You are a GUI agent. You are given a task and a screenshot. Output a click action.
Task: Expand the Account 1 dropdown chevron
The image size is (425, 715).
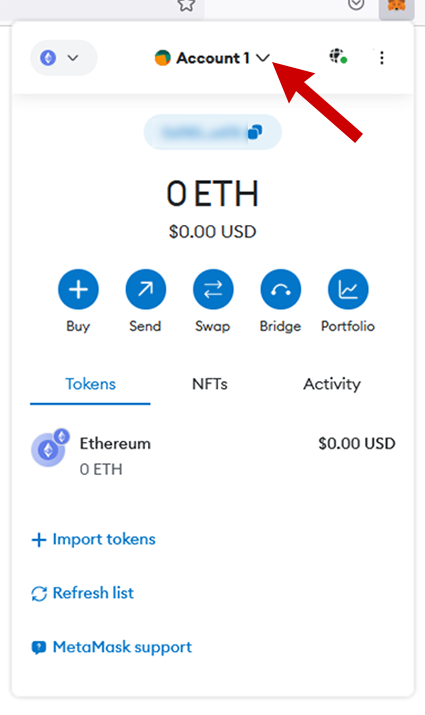click(263, 58)
